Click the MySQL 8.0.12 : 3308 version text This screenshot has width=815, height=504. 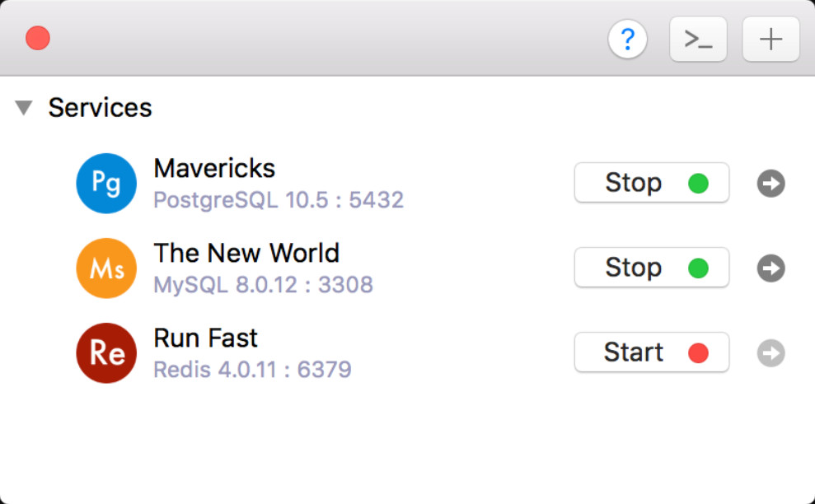click(x=264, y=285)
